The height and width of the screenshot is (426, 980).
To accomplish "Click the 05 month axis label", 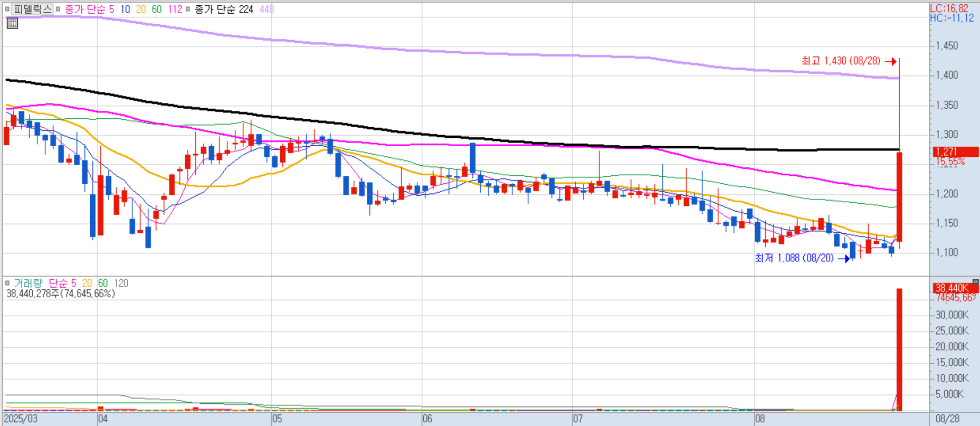I will (277, 419).
